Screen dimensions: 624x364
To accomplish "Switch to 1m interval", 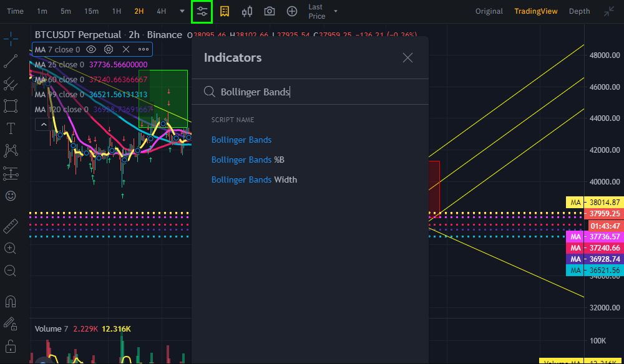I will (x=42, y=11).
